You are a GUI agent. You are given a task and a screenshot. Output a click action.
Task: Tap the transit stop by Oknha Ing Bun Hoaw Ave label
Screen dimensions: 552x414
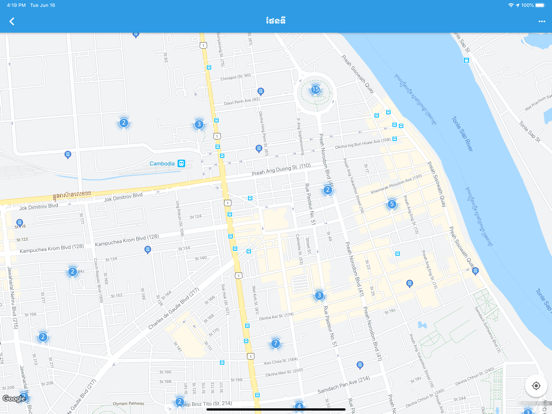coord(395,139)
